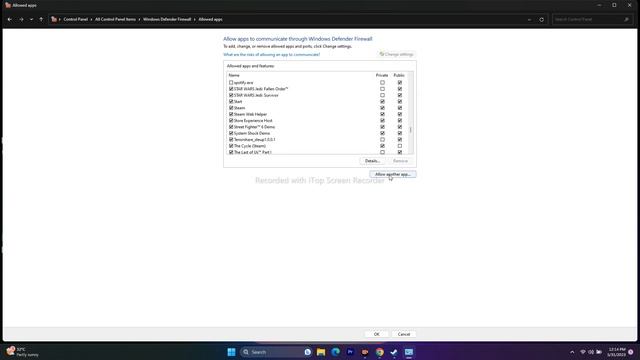Click the Cancel button
This screenshot has width=640, height=360.
pyautogui.click(x=404, y=334)
